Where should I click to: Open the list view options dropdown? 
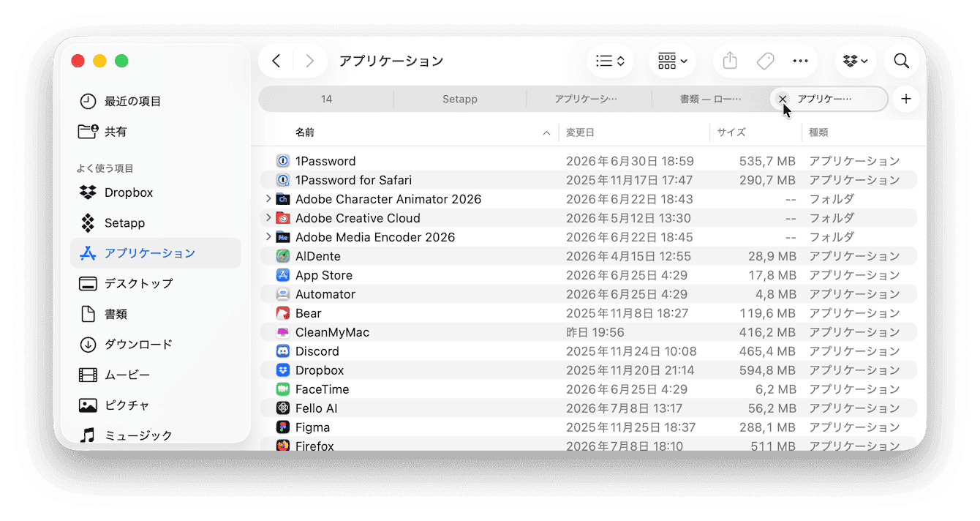[610, 61]
